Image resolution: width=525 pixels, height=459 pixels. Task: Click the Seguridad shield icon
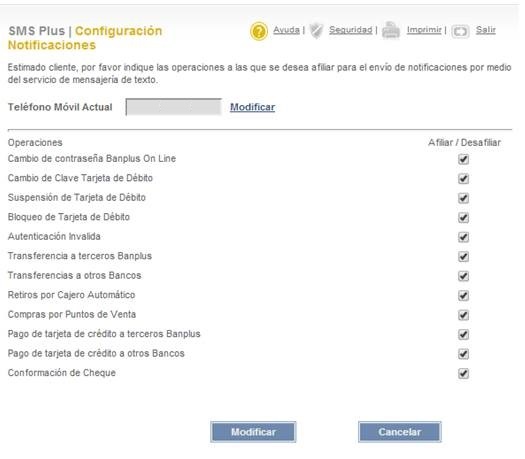[x=316, y=31]
